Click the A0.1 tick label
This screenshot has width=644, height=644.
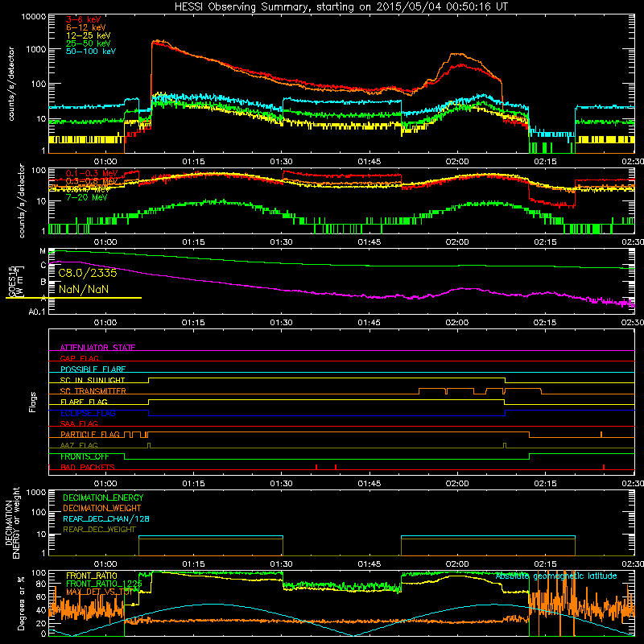37,312
